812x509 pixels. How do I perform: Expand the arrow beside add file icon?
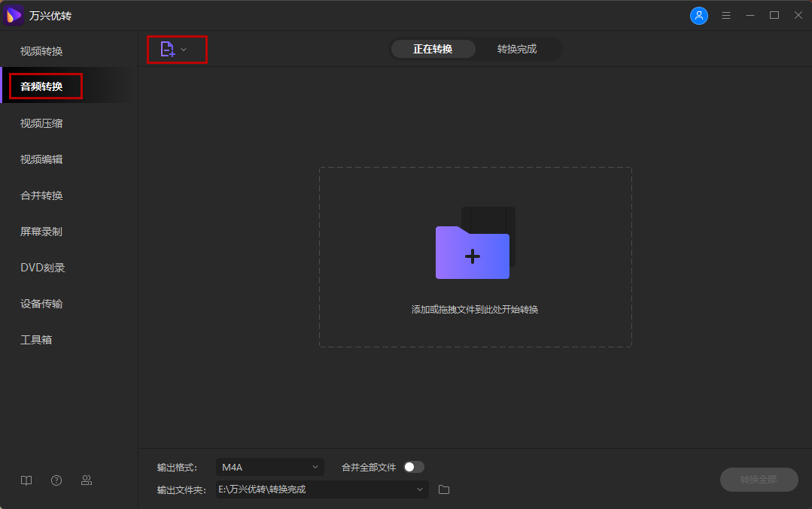coord(183,48)
